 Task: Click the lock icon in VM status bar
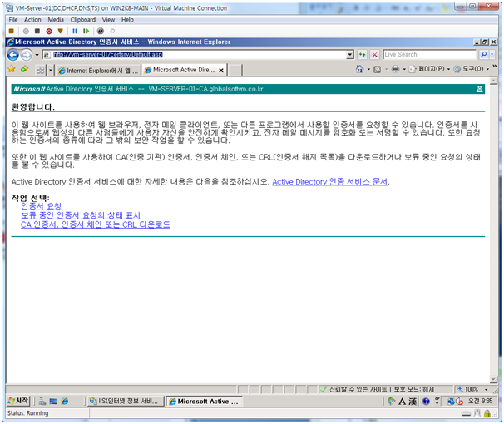coord(487,413)
